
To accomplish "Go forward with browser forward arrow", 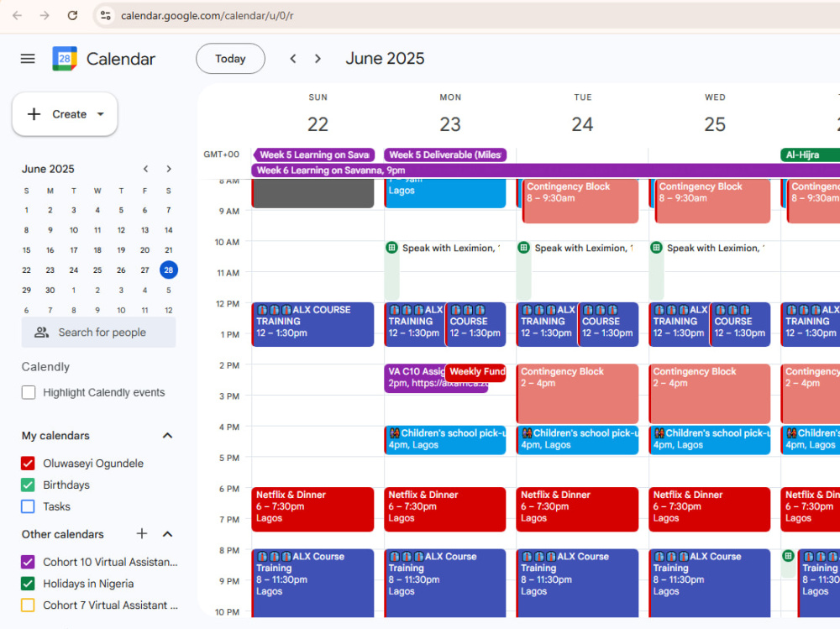I will tap(45, 16).
